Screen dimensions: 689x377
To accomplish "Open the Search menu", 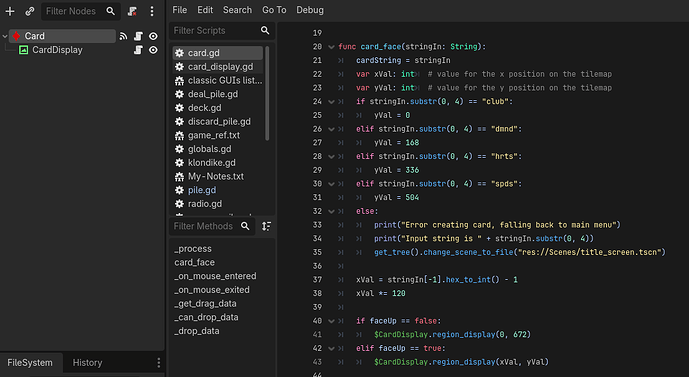I will click(x=237, y=10).
